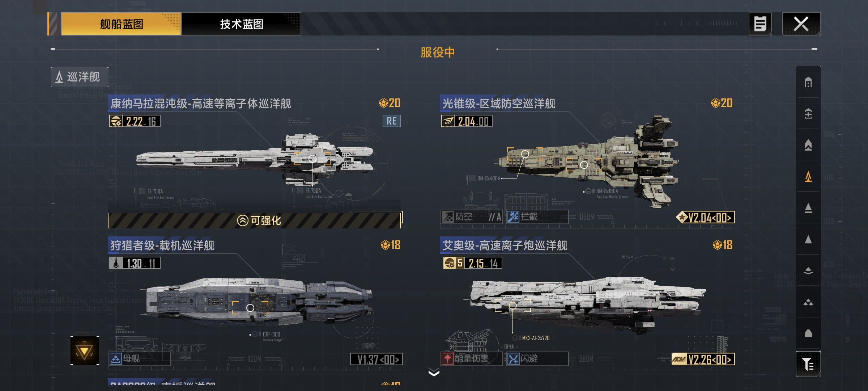Open the filter icon in the sidebar
The width and height of the screenshot is (868, 391).
tap(808, 364)
